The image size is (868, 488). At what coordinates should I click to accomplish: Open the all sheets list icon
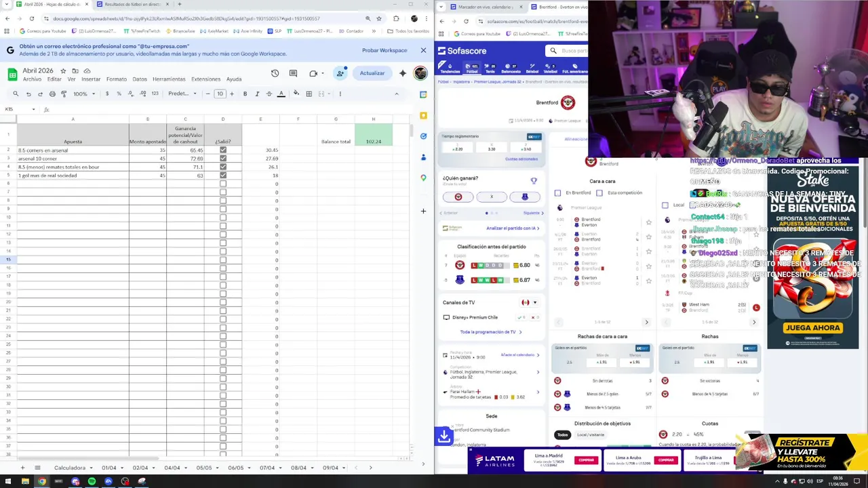coord(37,468)
